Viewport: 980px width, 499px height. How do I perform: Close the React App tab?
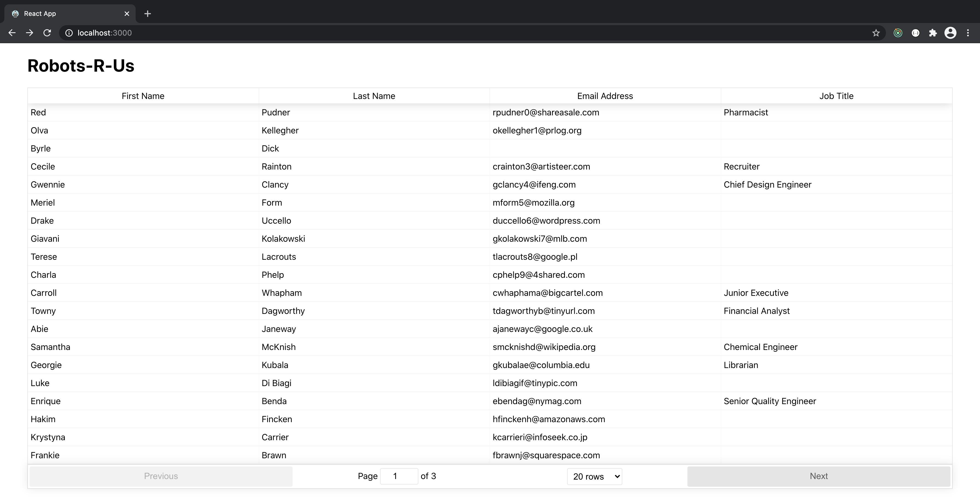tap(127, 14)
